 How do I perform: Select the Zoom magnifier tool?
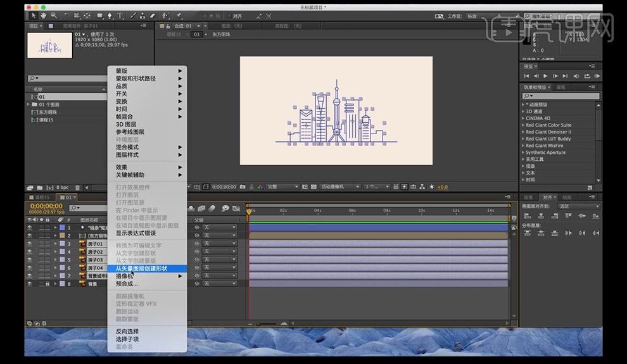[54, 16]
